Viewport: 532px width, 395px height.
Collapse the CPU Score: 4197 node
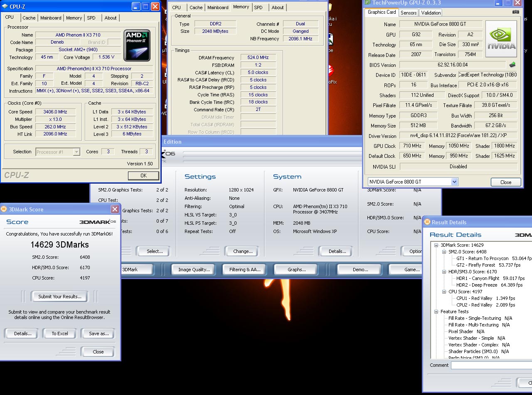[x=444, y=292]
